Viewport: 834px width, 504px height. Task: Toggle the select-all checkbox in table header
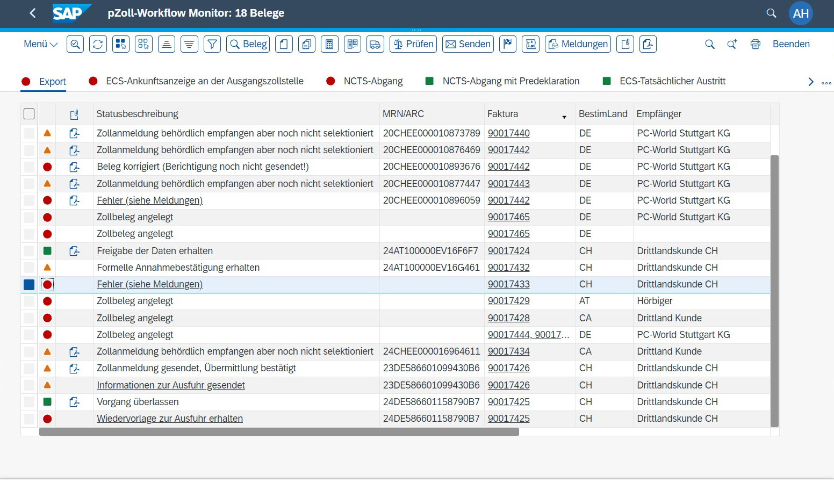pos(29,114)
